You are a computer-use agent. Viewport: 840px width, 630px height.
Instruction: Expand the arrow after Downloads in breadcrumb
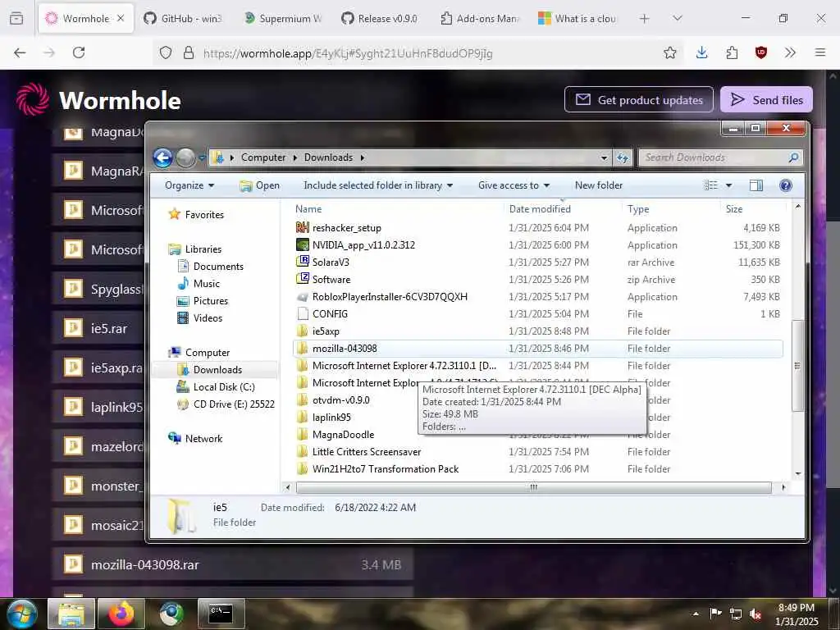362,157
